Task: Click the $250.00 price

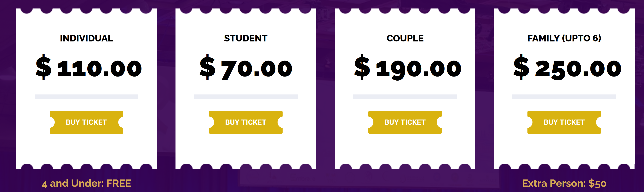Action: [x=567, y=67]
